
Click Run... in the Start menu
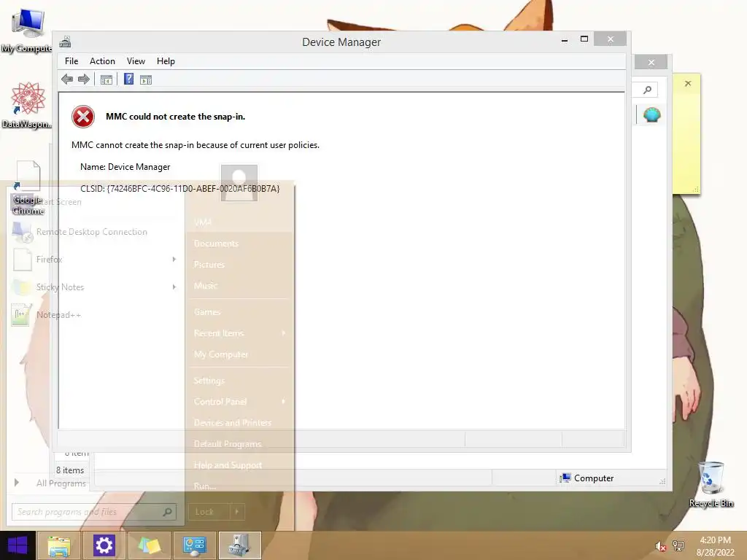pyautogui.click(x=205, y=486)
